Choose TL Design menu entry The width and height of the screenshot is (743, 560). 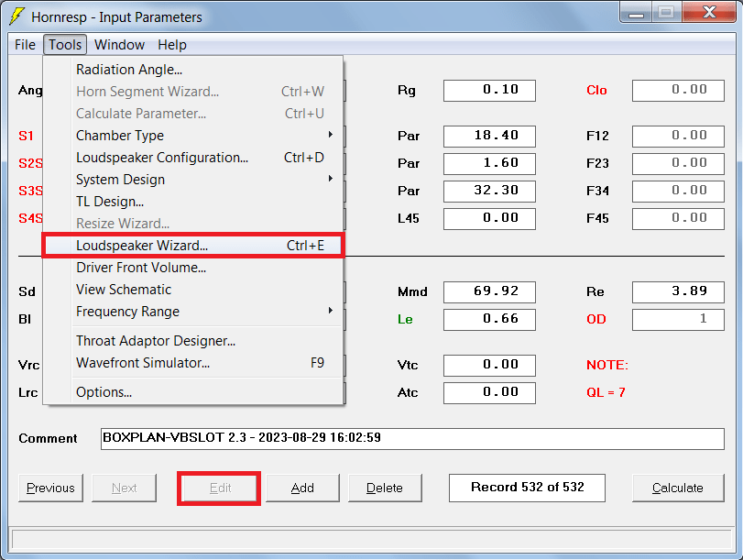(193, 202)
